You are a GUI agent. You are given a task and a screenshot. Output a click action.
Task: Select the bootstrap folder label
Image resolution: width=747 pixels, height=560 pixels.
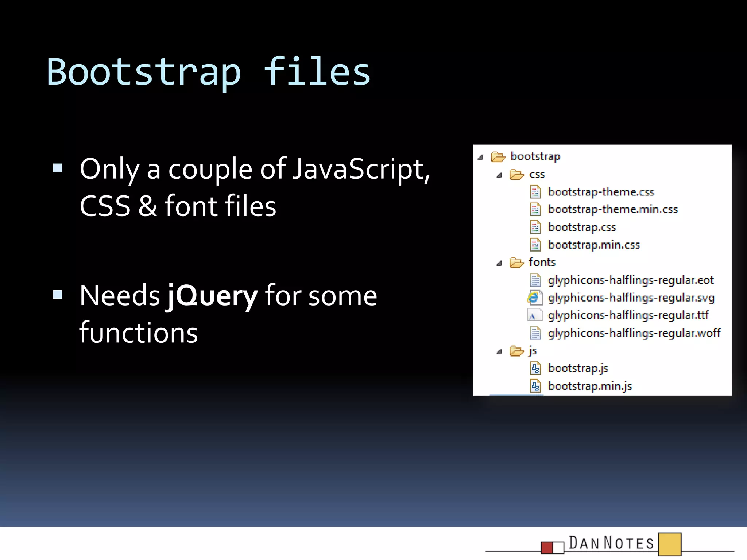535,157
